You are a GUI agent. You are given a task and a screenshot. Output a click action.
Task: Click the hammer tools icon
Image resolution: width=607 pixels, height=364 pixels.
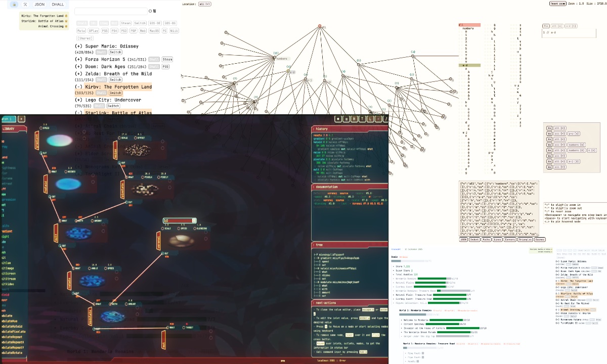click(25, 5)
